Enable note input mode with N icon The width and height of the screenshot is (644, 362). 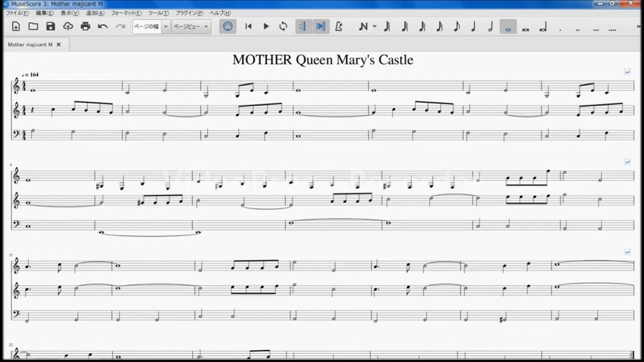tap(363, 27)
